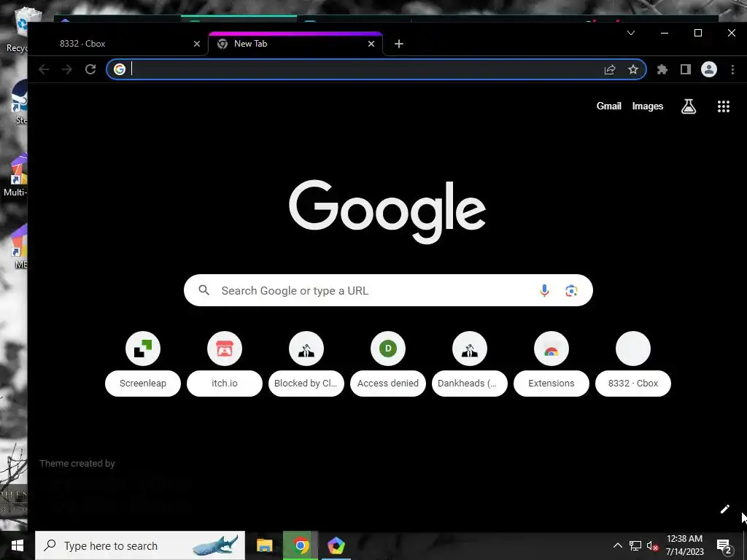The image size is (747, 560).
Task: Open the itch.io shortcut icon
Action: [225, 349]
